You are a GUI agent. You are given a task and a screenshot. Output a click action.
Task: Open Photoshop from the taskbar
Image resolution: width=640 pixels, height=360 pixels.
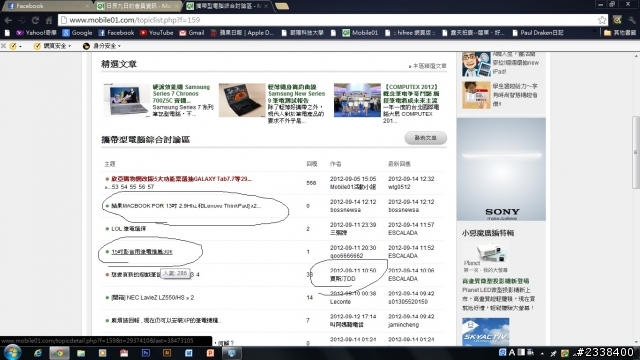[x=146, y=353]
